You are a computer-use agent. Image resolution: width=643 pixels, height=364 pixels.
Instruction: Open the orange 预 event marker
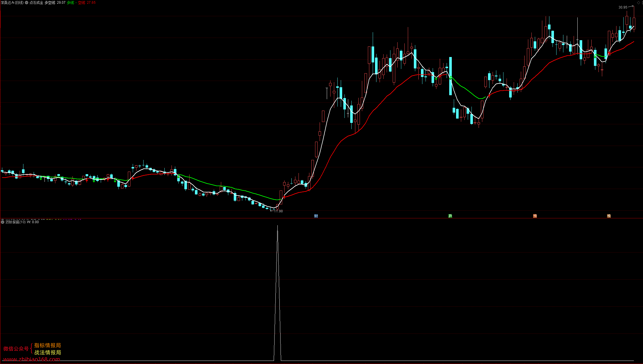pyautogui.click(x=535, y=216)
